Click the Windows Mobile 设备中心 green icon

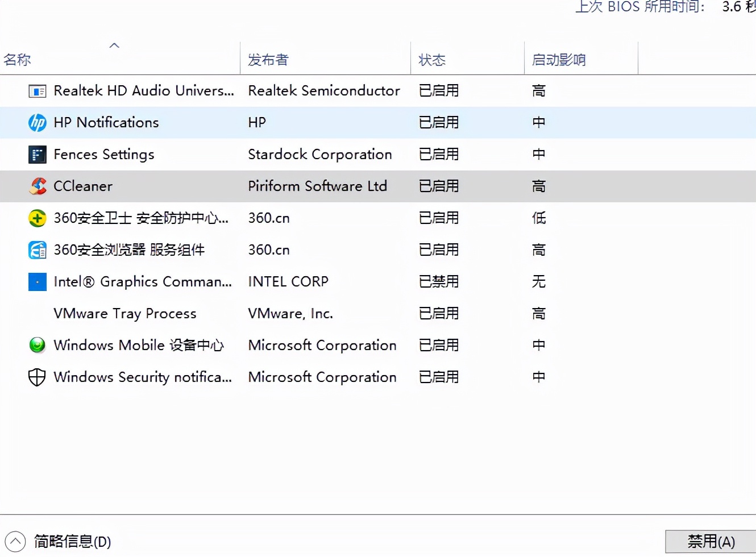(x=38, y=345)
